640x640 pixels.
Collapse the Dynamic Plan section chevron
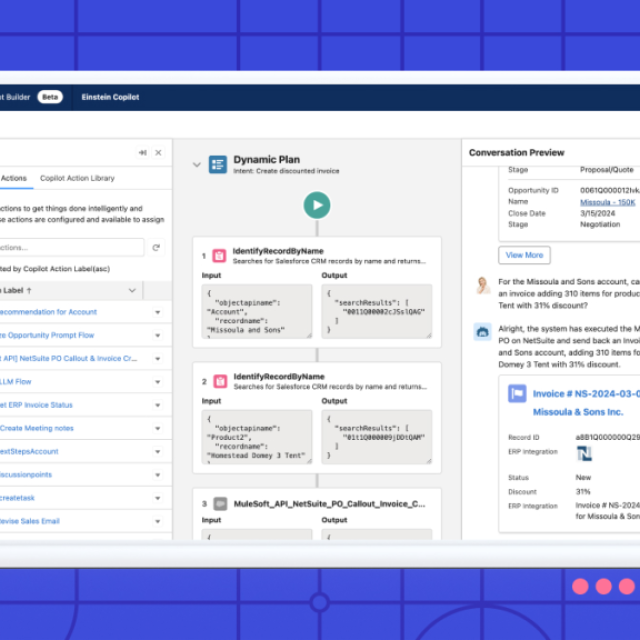[x=197, y=165]
